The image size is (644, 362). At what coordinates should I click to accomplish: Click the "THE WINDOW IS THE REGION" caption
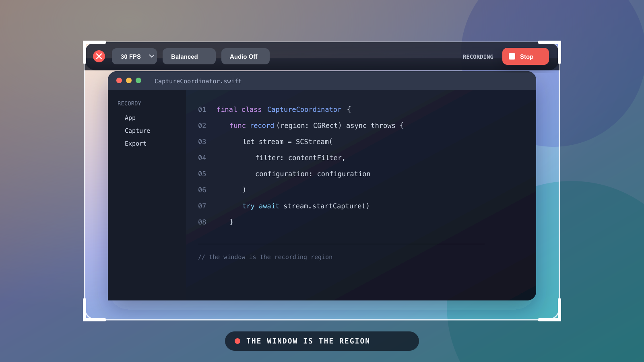pyautogui.click(x=308, y=341)
